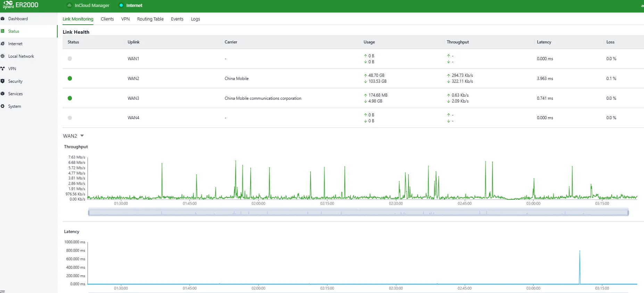Click the Services cube icon

pos(2,94)
